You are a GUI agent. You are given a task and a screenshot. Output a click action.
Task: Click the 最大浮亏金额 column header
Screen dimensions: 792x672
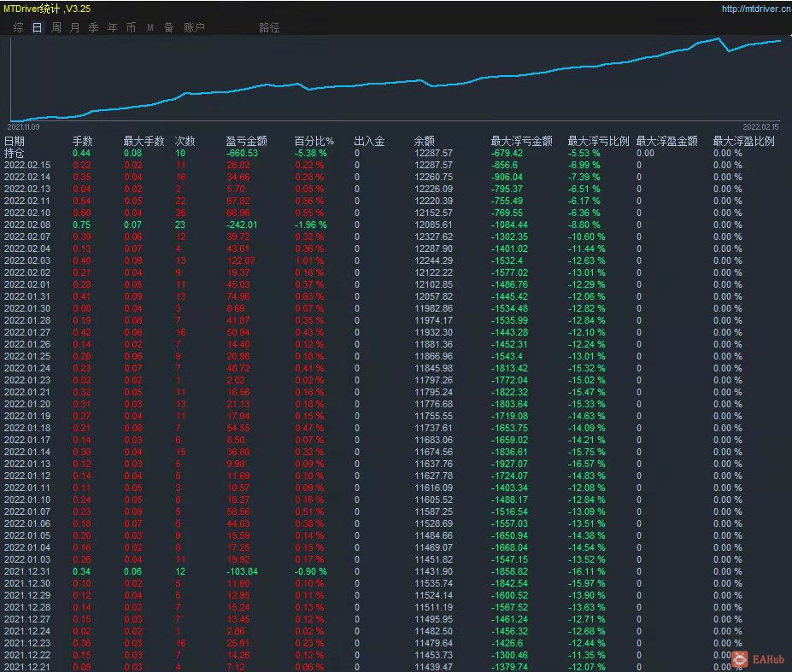(x=522, y=141)
